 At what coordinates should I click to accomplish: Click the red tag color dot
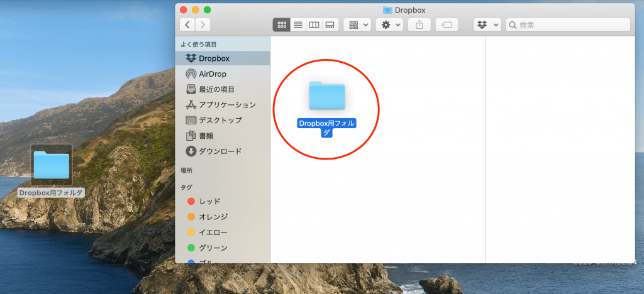pos(191,201)
